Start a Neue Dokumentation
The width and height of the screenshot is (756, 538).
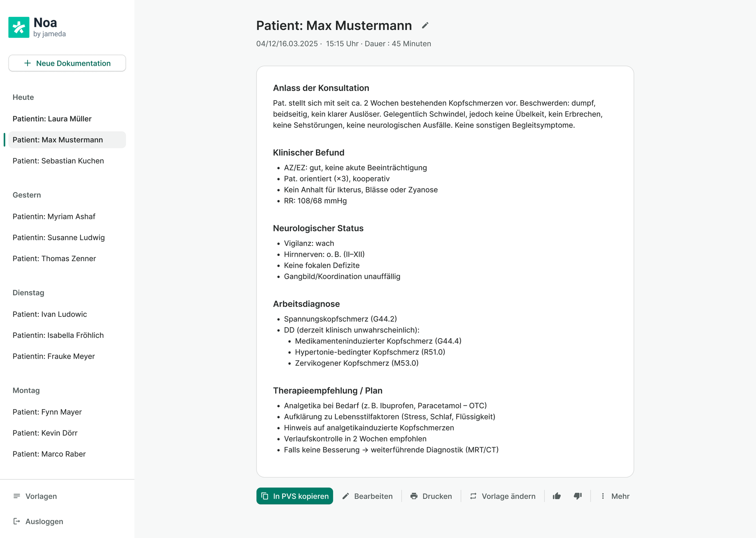tap(67, 63)
